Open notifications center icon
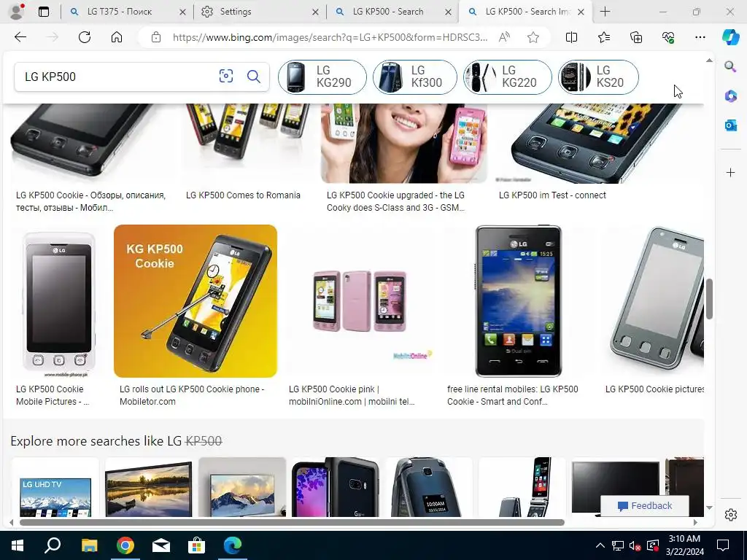The width and height of the screenshot is (747, 560). pos(723,545)
